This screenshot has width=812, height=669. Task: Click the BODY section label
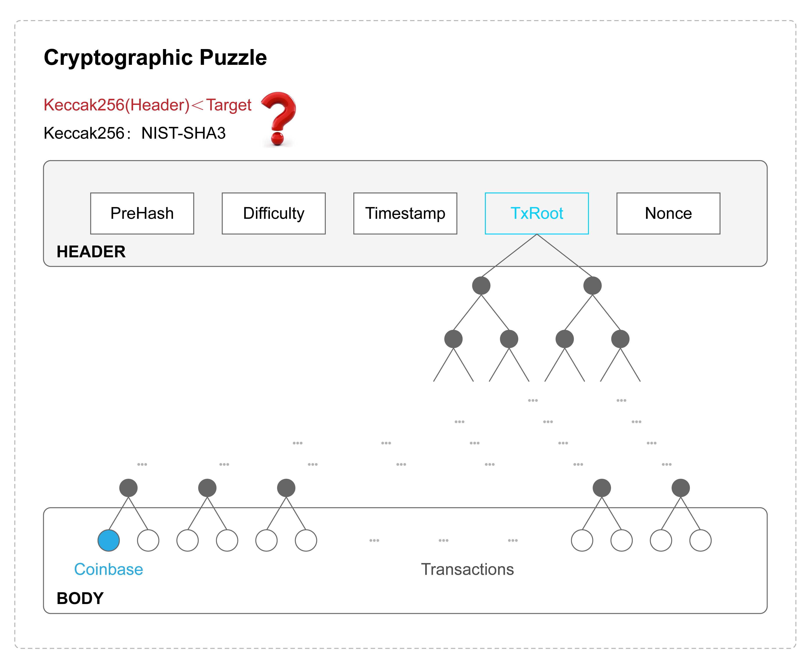click(80, 598)
